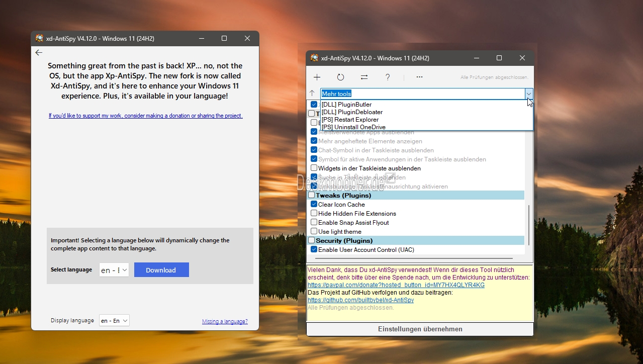The height and width of the screenshot is (364, 643).
Task: Click the up arrow beside Mehr tools
Action: tap(312, 94)
